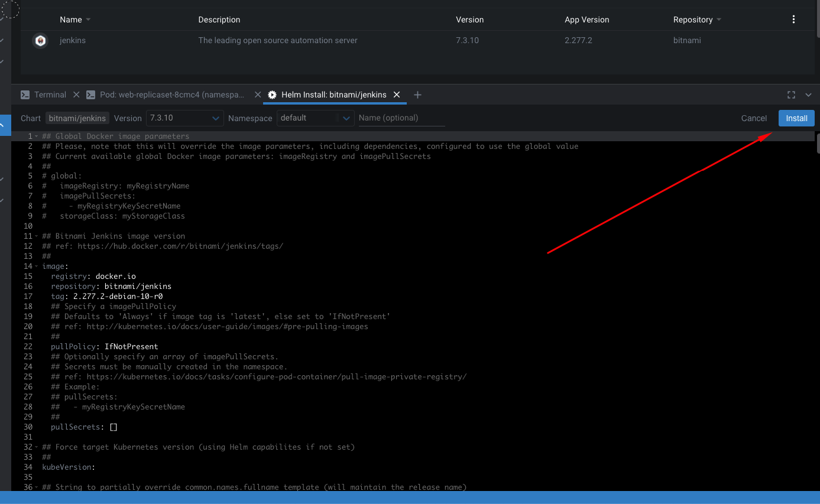
Task: Collapse the dock panel with chevron
Action: point(808,95)
